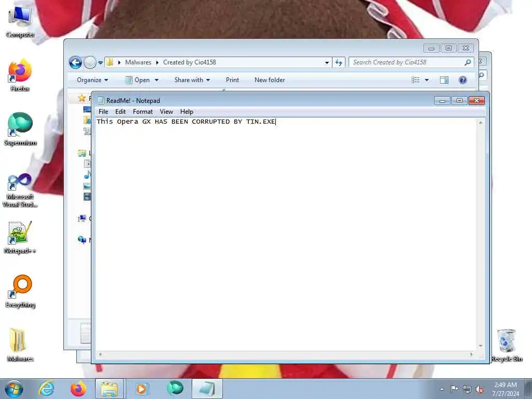Click Print in the Explorer toolbar
532x399 pixels.
click(x=232, y=80)
